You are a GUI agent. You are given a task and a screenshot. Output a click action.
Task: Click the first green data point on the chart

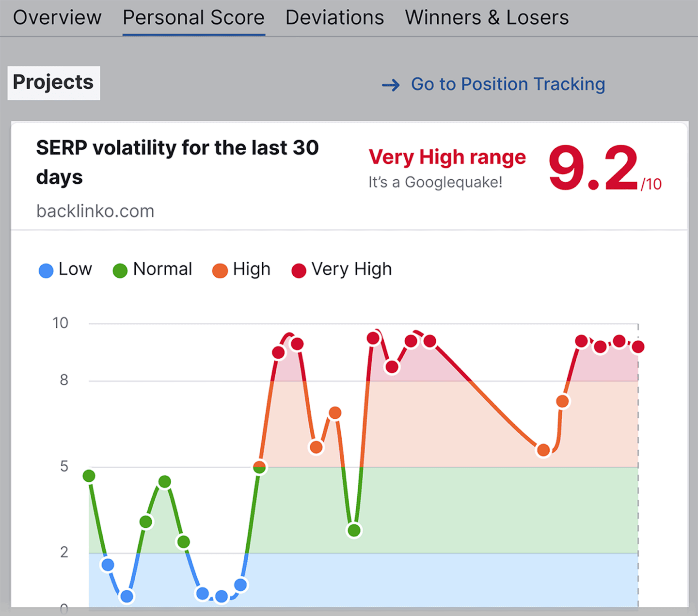[x=89, y=476]
